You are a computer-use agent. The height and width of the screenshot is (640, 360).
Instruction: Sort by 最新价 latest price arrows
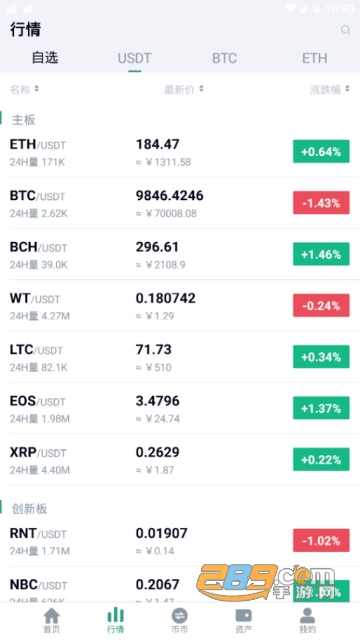click(x=201, y=89)
